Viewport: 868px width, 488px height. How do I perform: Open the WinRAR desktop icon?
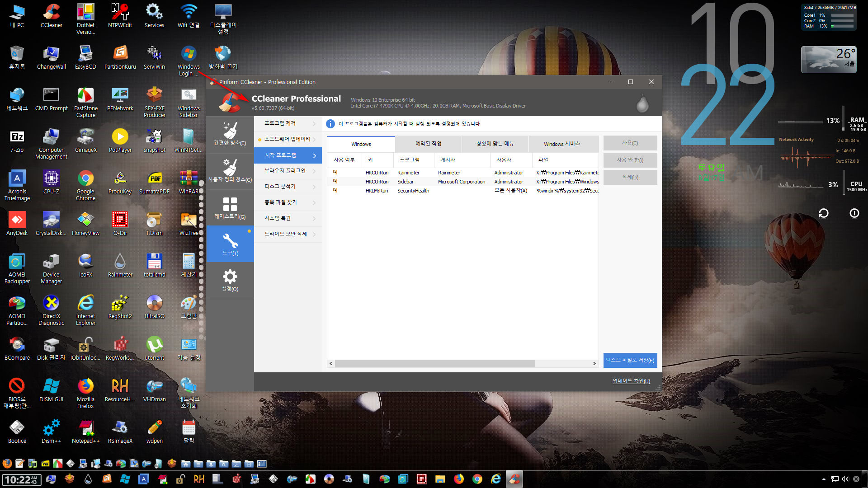pos(189,182)
